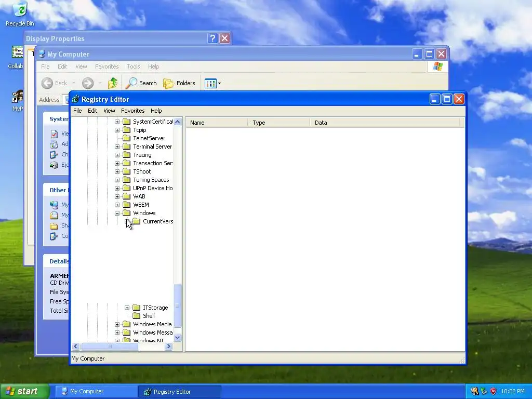Open the View menu in Registry Editor

pyautogui.click(x=109, y=111)
